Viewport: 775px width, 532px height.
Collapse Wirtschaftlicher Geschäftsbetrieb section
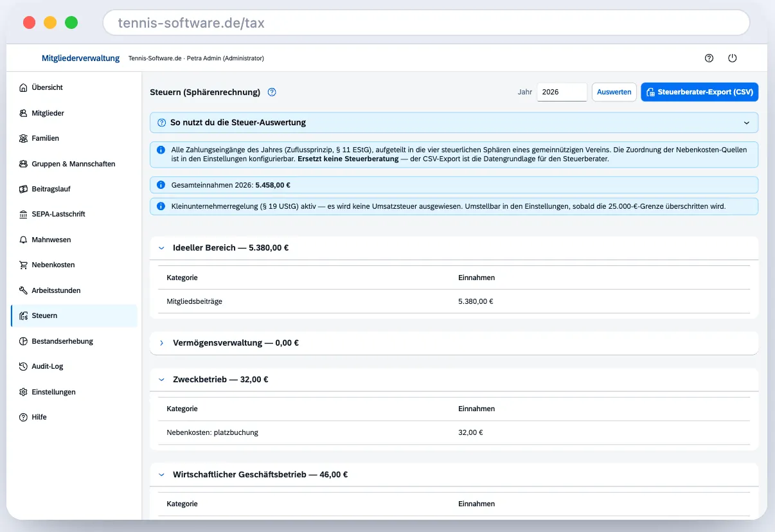tap(161, 475)
